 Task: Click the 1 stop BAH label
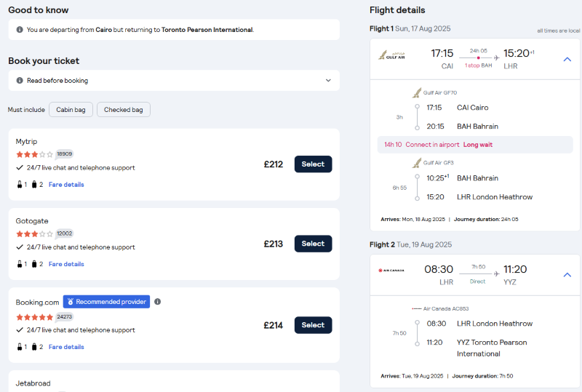click(478, 65)
